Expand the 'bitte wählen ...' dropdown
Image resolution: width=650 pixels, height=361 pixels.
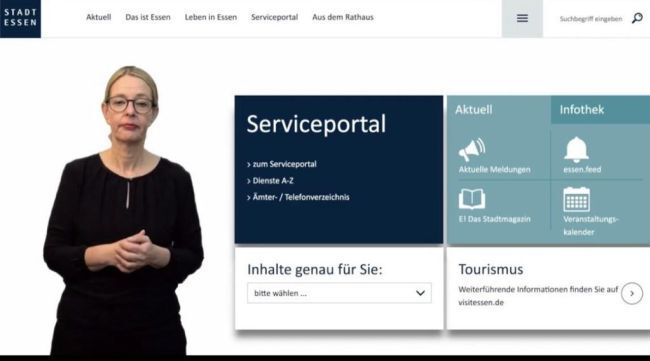click(339, 293)
